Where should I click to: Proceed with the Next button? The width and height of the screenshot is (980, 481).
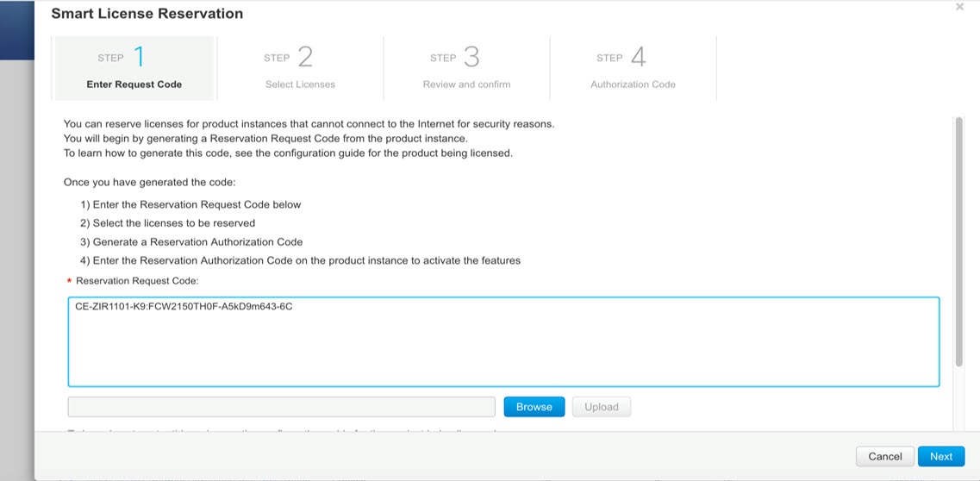click(x=940, y=456)
